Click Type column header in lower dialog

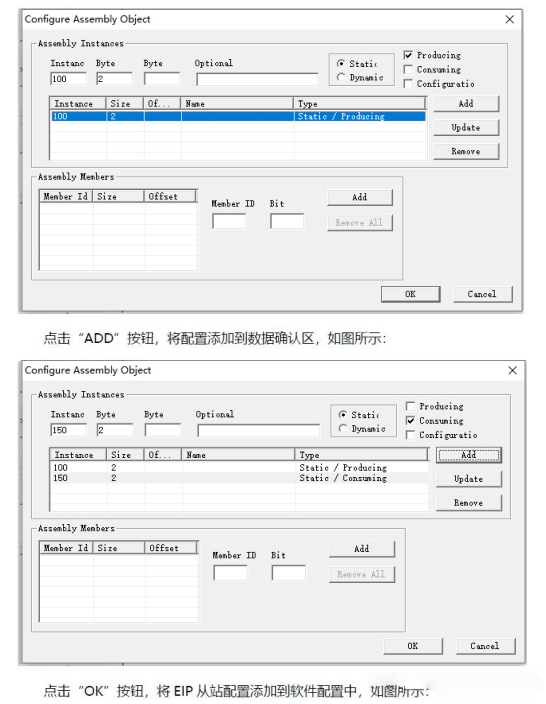[x=361, y=455]
